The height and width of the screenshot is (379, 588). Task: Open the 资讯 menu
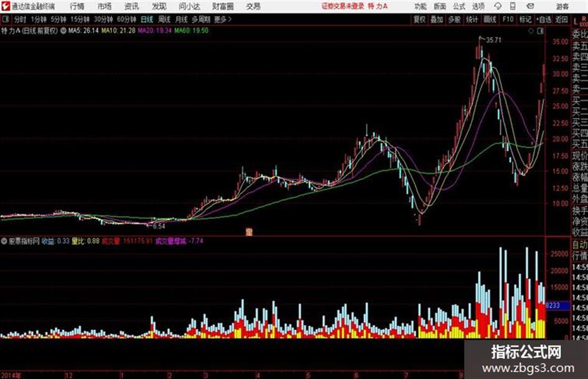coord(132,6)
